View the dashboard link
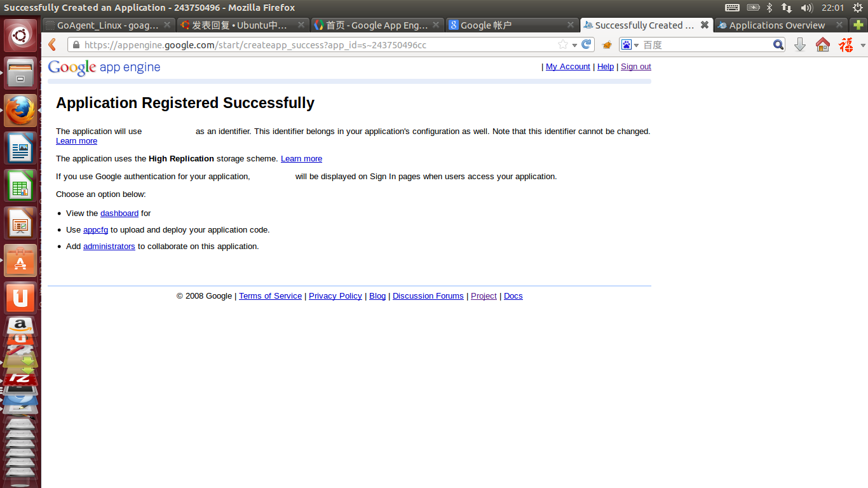This screenshot has height=488, width=868. pos(119,213)
